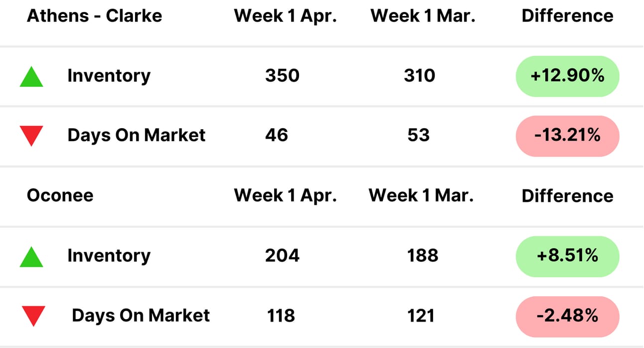Click the -2.48% red badge
The height and width of the screenshot is (348, 644).
click(567, 316)
